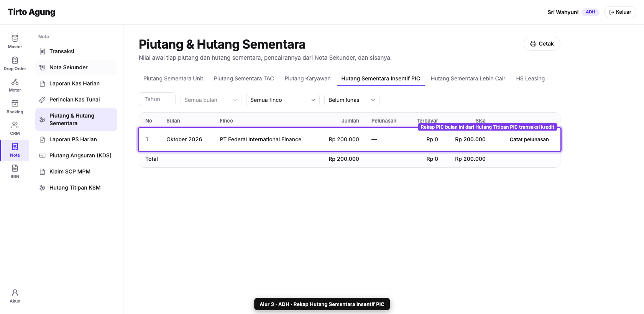Click the Hutang Titipan KSM hand-coins icon
Viewport: 644px width, 314px height.
pos(43,188)
